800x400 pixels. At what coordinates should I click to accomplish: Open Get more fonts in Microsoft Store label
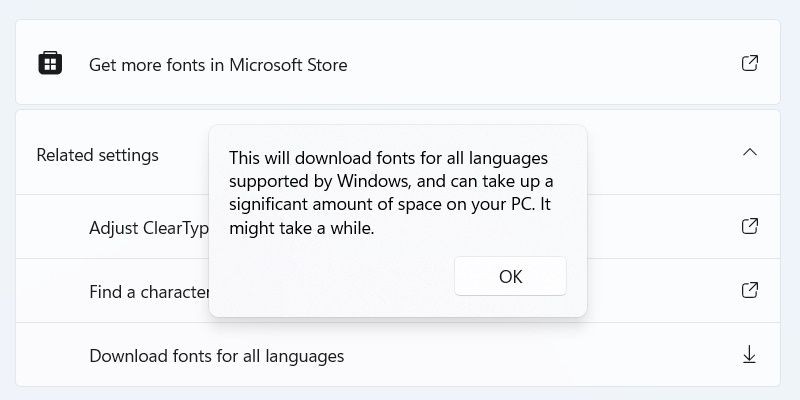[x=218, y=65]
